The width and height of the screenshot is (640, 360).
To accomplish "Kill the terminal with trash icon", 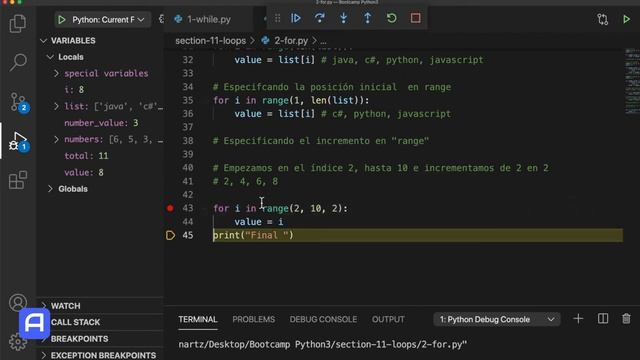I will (626, 319).
